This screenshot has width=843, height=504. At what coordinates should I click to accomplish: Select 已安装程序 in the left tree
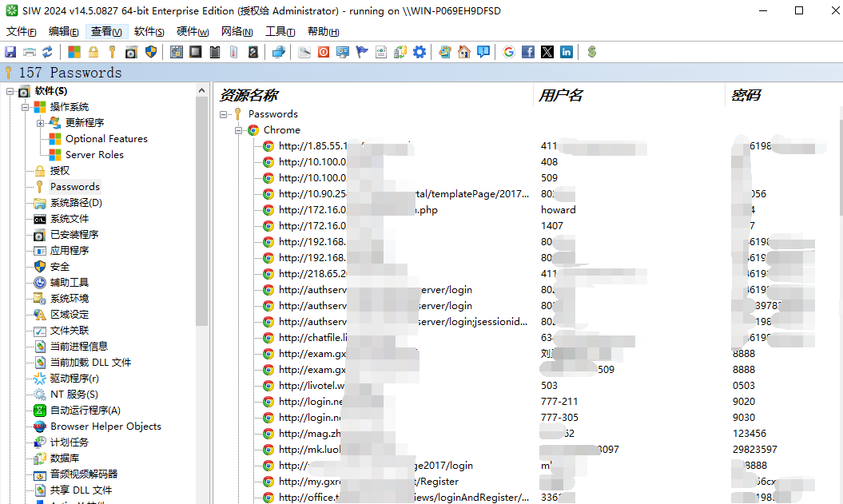coord(74,235)
